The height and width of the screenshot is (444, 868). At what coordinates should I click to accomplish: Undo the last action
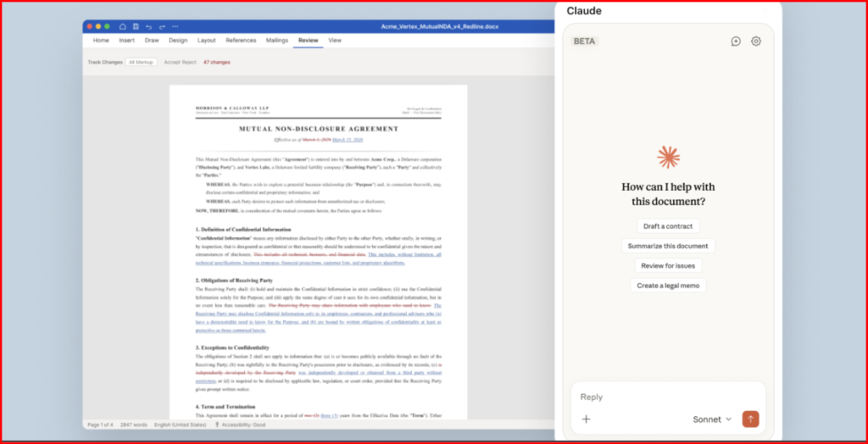149,27
